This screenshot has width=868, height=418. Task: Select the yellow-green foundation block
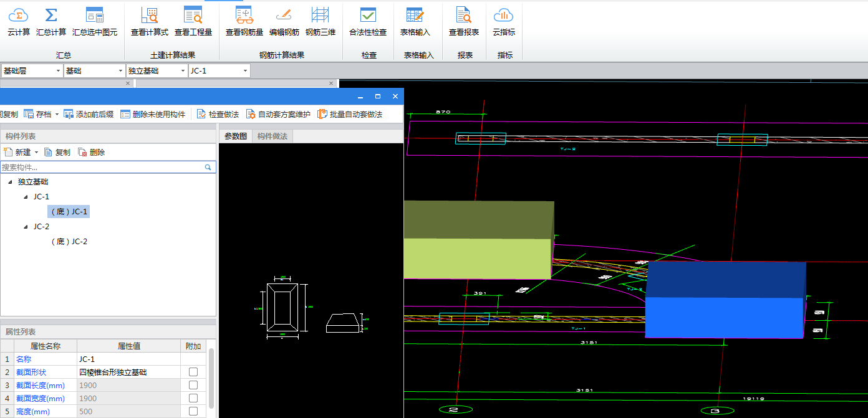pyautogui.click(x=479, y=240)
